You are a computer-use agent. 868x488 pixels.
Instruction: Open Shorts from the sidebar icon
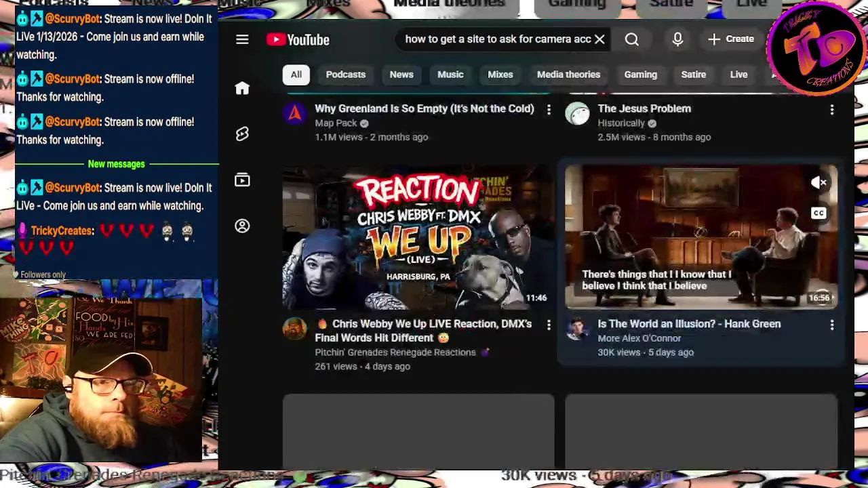[x=242, y=134]
